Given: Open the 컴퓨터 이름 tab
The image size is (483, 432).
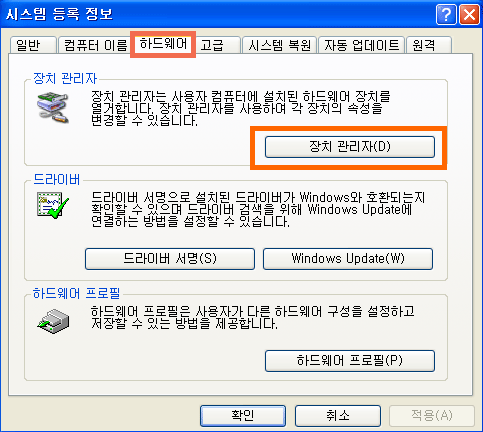Looking at the screenshot, I should tap(94, 45).
